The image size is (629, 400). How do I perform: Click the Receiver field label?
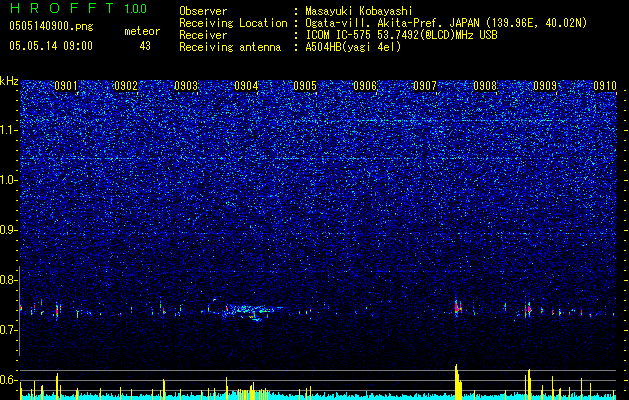(203, 35)
